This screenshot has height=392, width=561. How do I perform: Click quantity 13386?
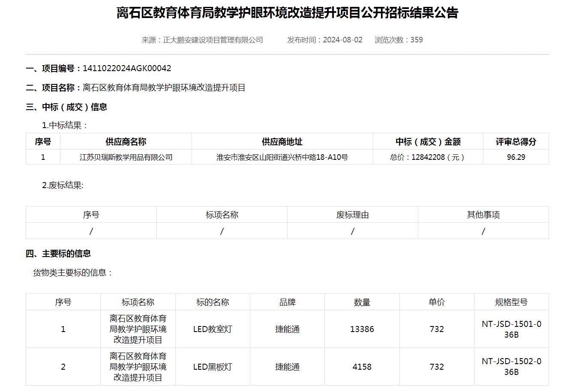[362, 329]
